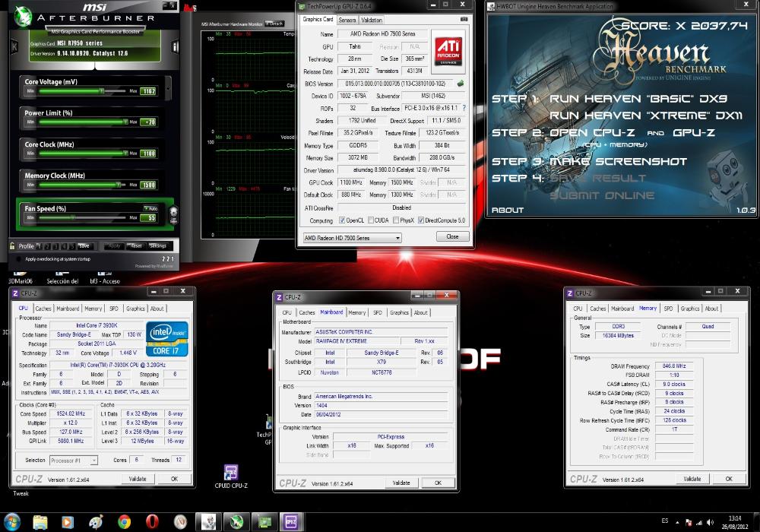Viewport: 760px width, 532px height.
Task: Click the Fan Speed slider track
Action: click(82, 217)
